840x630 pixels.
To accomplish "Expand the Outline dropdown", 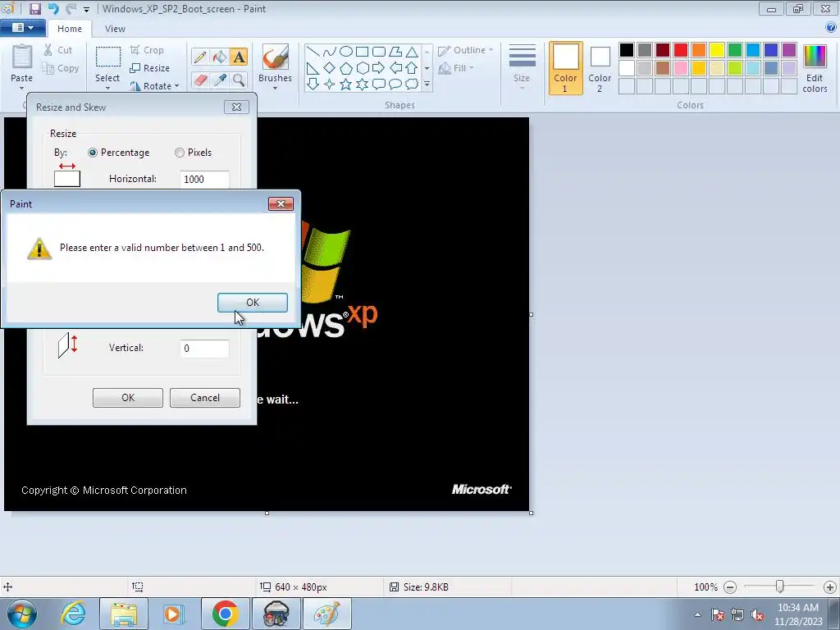I will [x=491, y=50].
